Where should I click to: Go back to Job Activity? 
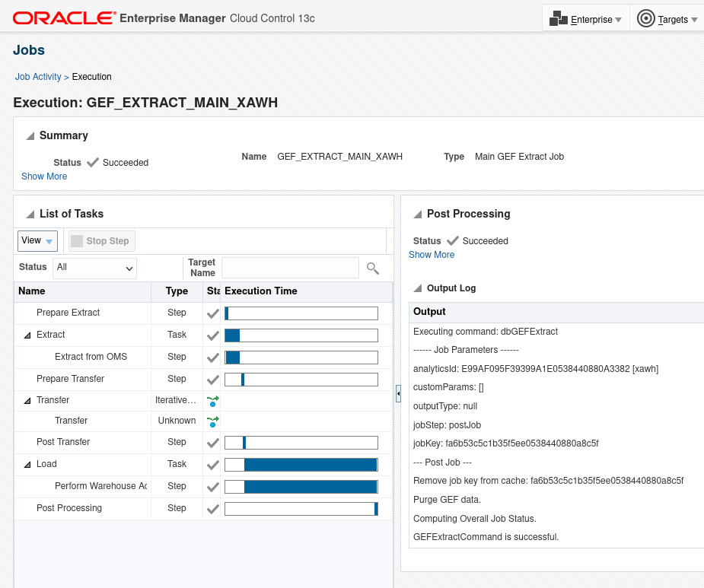click(38, 77)
